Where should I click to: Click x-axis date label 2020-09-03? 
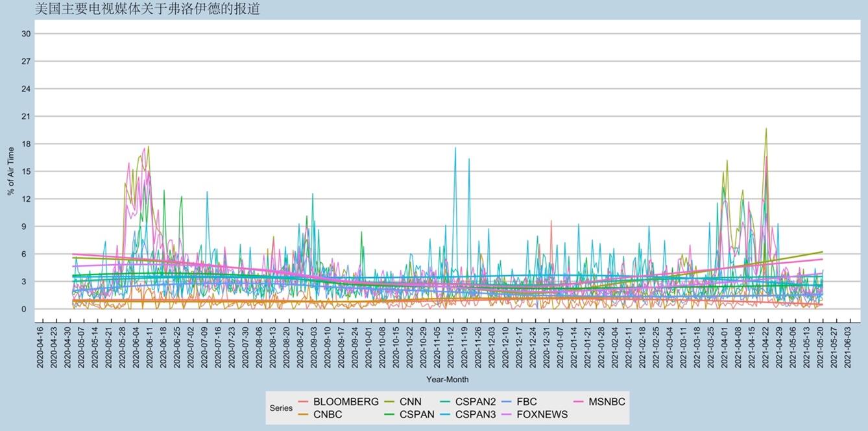coord(314,347)
